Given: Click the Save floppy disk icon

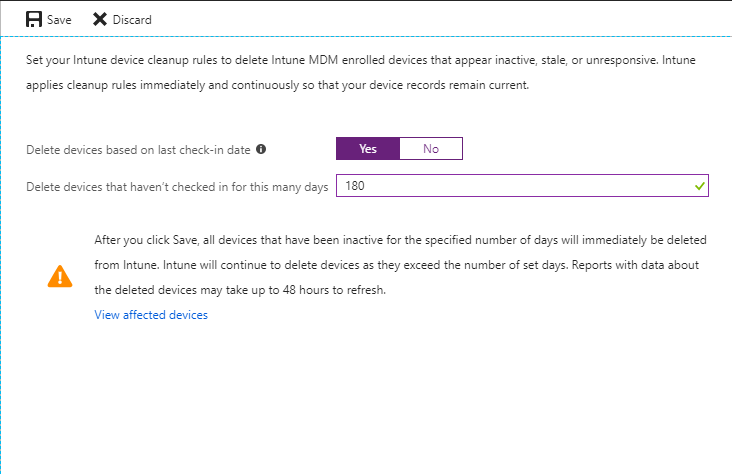Looking at the screenshot, I should [x=33, y=19].
